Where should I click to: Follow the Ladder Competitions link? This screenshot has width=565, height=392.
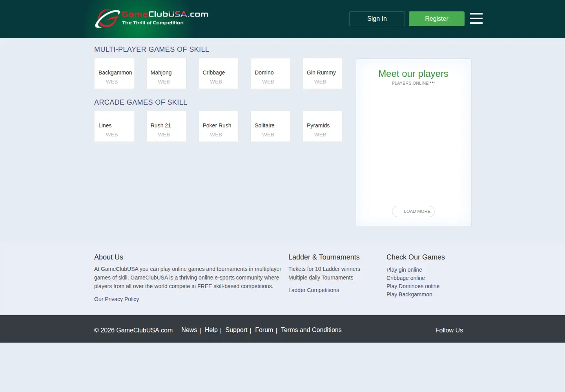pos(313,290)
